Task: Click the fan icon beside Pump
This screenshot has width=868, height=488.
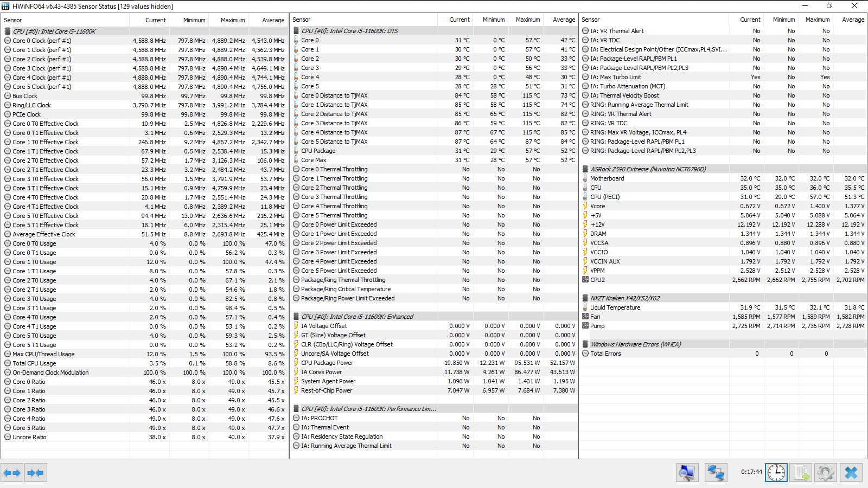Action: [585, 326]
